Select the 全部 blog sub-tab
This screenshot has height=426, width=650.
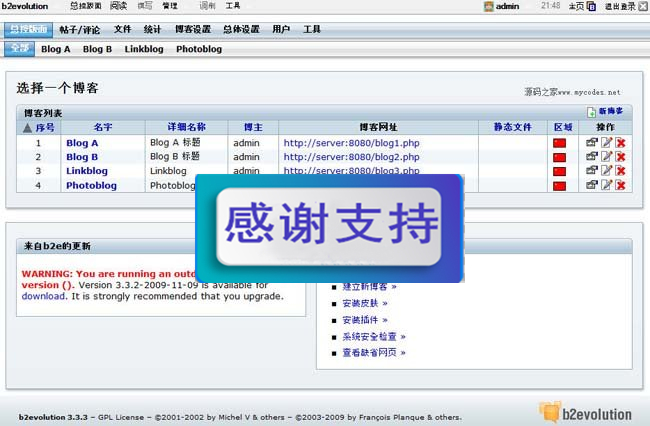(19, 48)
